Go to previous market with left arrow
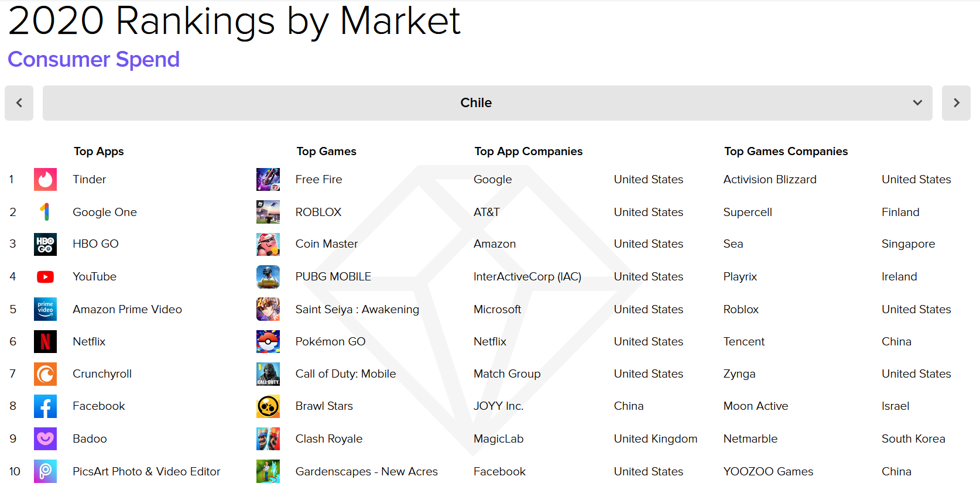Viewport: 980px width, 490px height. pyautogui.click(x=19, y=103)
